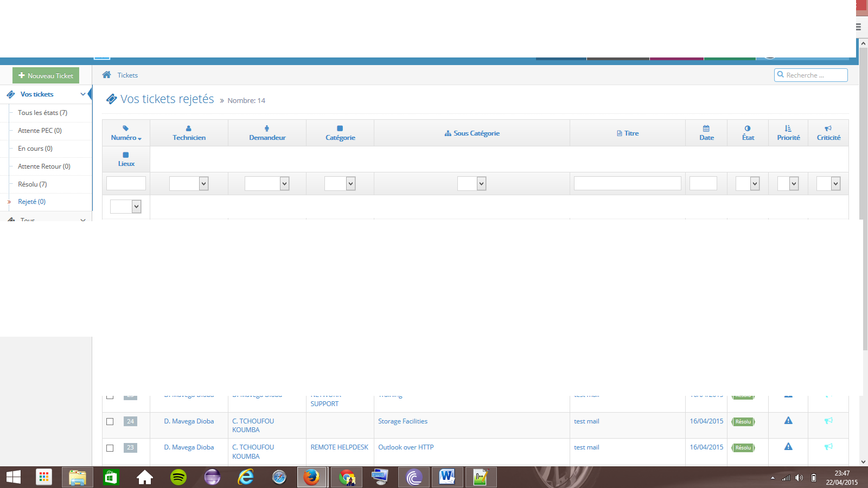Click the REMOTE HELPDESK category link

339,447
